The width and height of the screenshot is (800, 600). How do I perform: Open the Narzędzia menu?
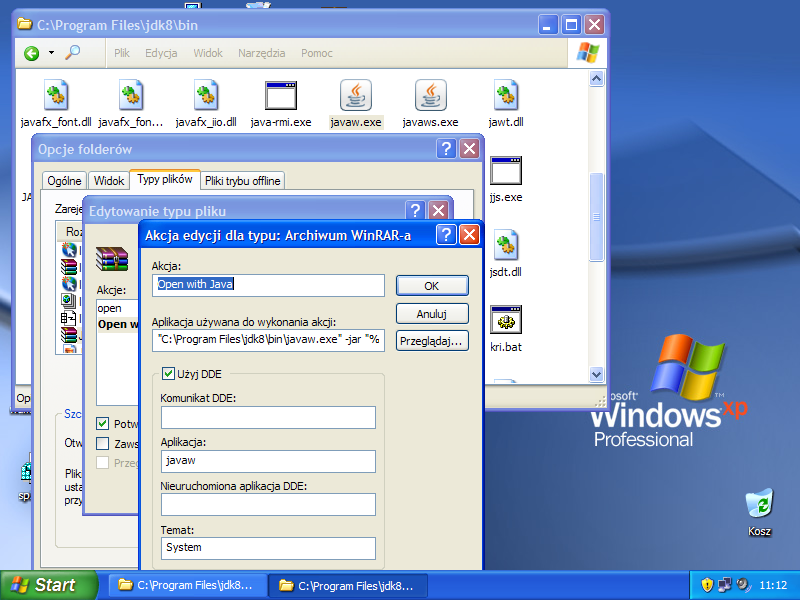point(262,53)
